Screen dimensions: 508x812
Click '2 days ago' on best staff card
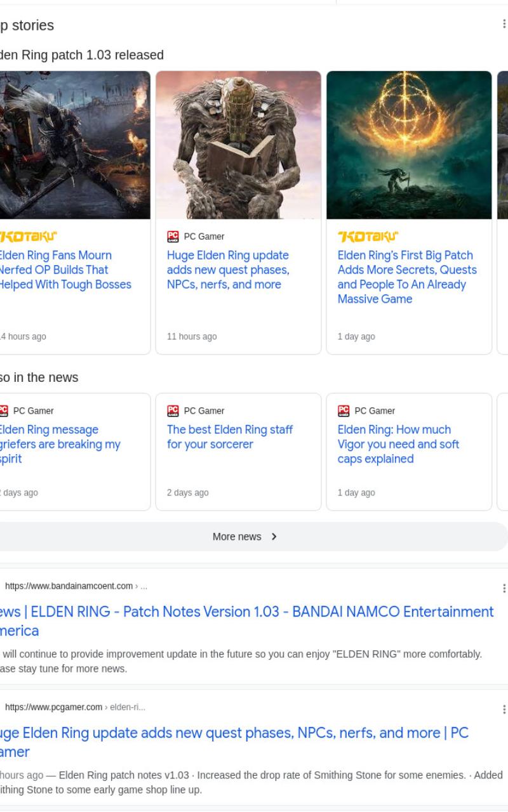[x=188, y=493]
